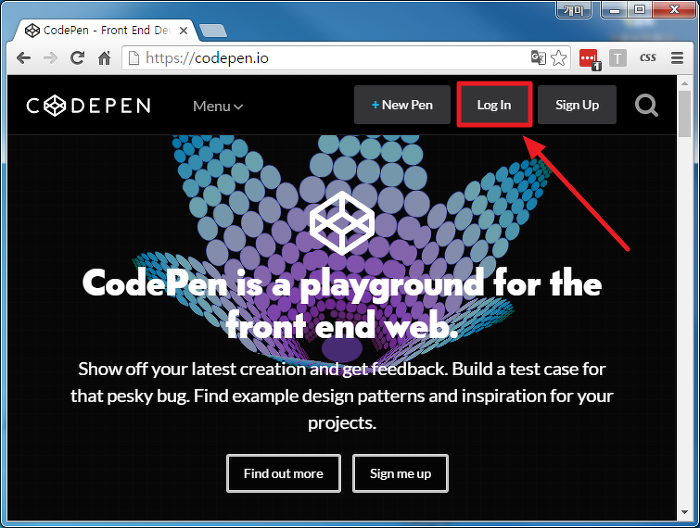Close the CodePen browser tab
This screenshot has height=528, width=700.
point(183,31)
